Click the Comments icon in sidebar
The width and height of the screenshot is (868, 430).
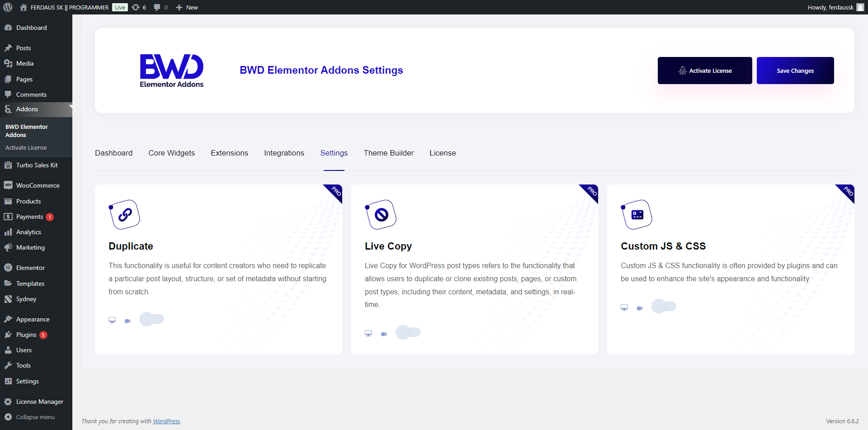point(8,95)
